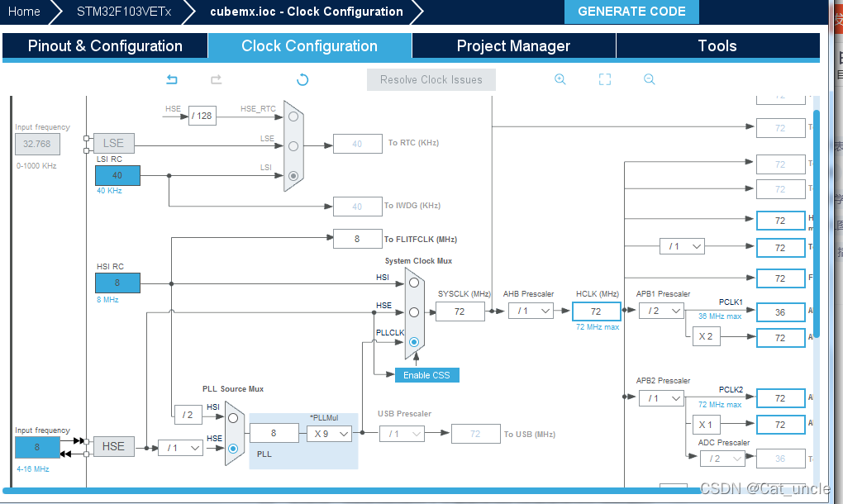843x504 pixels.
Task: Click the HCLK (MHz) value field
Action: [x=596, y=311]
